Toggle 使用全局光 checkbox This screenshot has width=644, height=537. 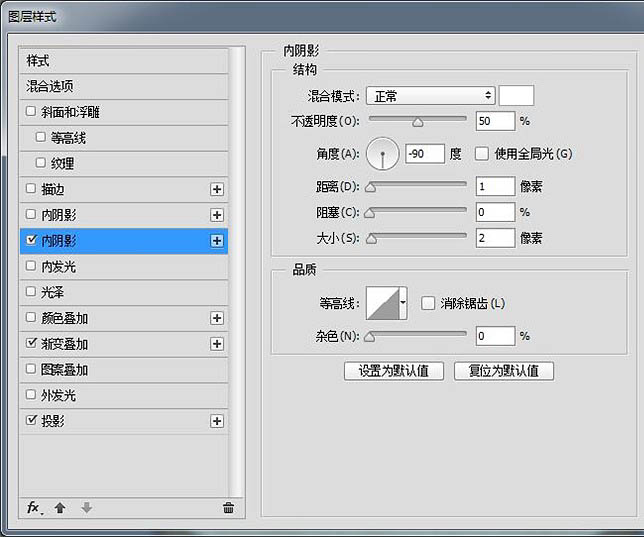[x=482, y=154]
